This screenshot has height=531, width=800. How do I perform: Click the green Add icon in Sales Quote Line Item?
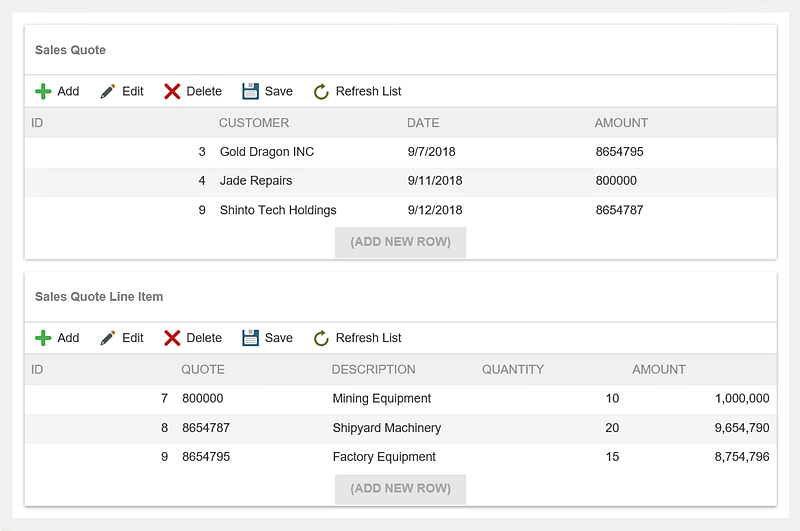tap(43, 338)
